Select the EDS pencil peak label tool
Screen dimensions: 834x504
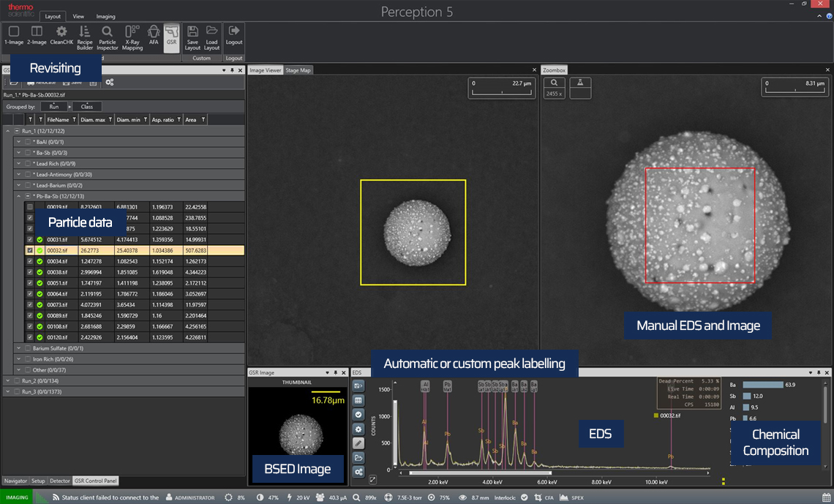[358, 443]
